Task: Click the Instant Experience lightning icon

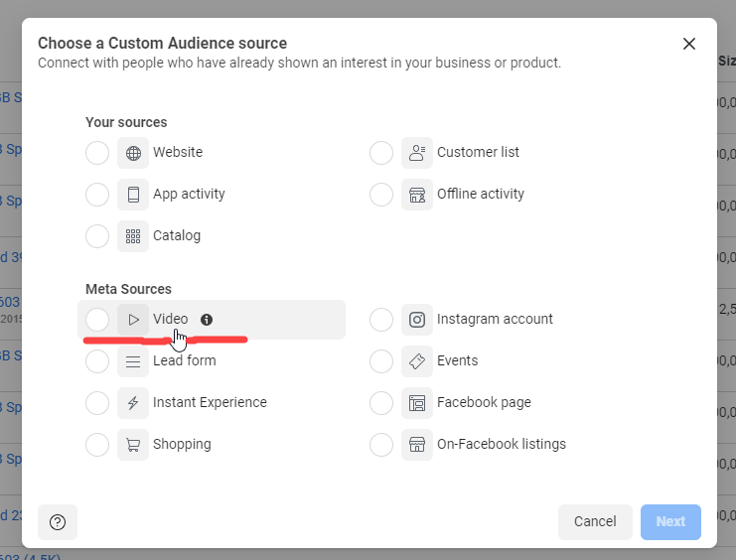Action: click(133, 403)
